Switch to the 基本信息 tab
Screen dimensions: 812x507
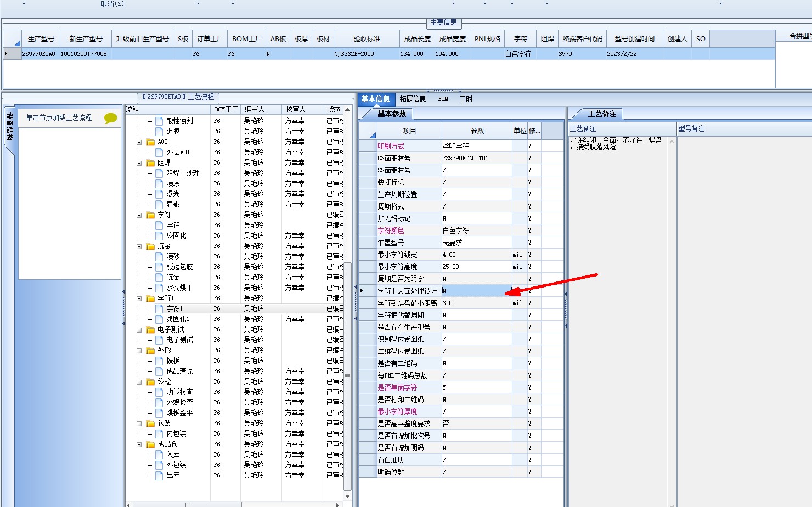375,99
